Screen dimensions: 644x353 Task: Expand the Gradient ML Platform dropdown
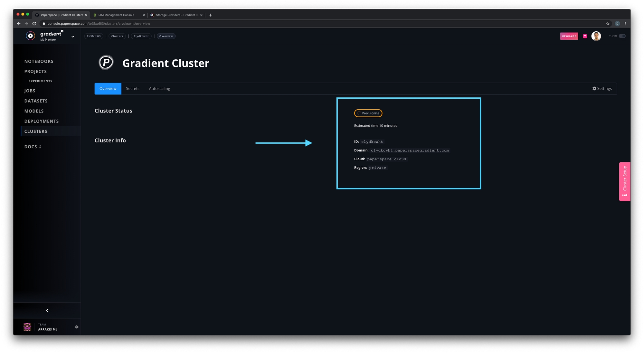(x=73, y=37)
